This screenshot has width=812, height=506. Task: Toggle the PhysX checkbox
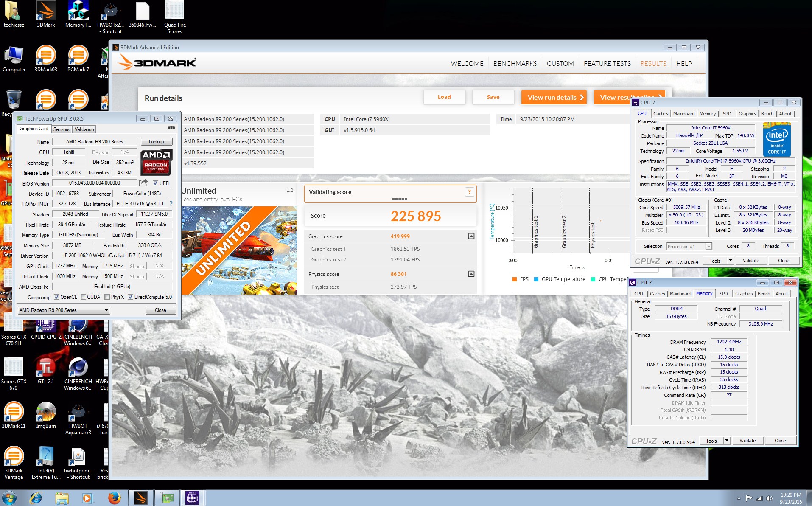point(107,297)
